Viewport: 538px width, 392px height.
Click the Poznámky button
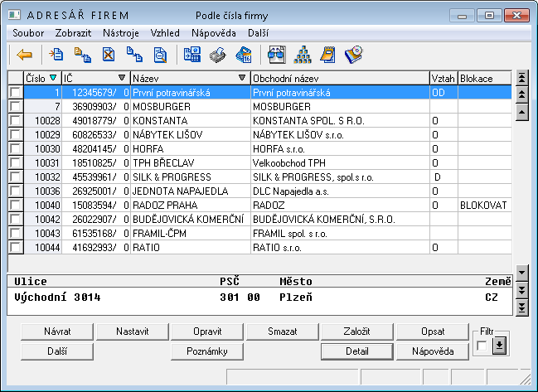pos(207,351)
